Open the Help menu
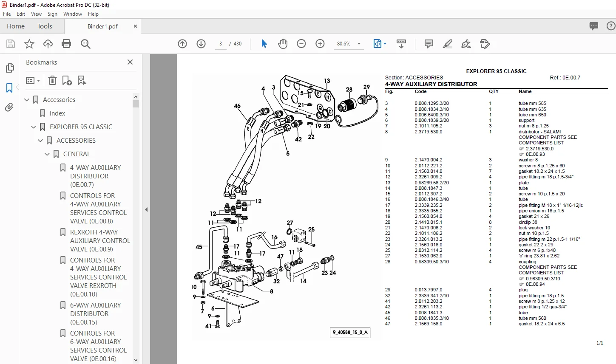The image size is (616, 364). pyautogui.click(x=93, y=14)
